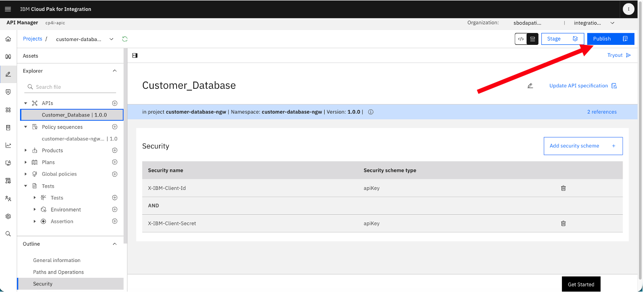
Task: Open the customer-databa... project dropdown
Action: point(85,39)
